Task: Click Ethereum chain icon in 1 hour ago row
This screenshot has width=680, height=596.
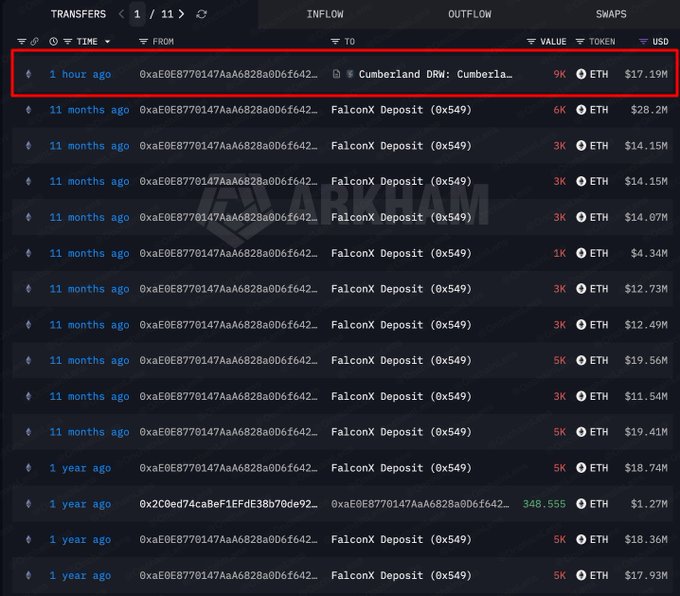Action: pyautogui.click(x=29, y=74)
